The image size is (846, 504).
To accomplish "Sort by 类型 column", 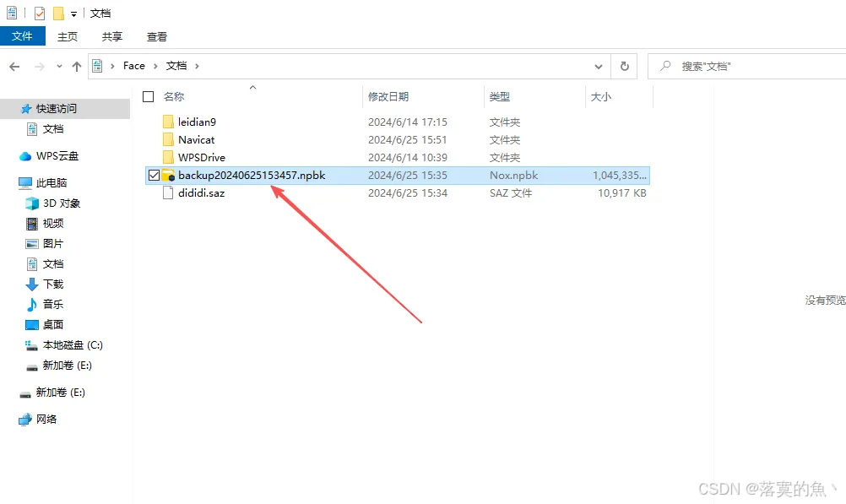I will pyautogui.click(x=500, y=96).
